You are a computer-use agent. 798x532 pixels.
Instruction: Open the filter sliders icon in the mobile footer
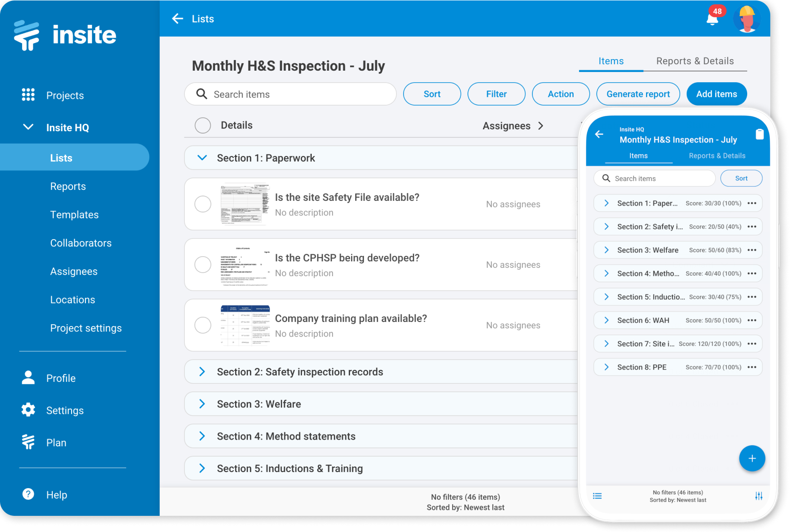pos(759,496)
